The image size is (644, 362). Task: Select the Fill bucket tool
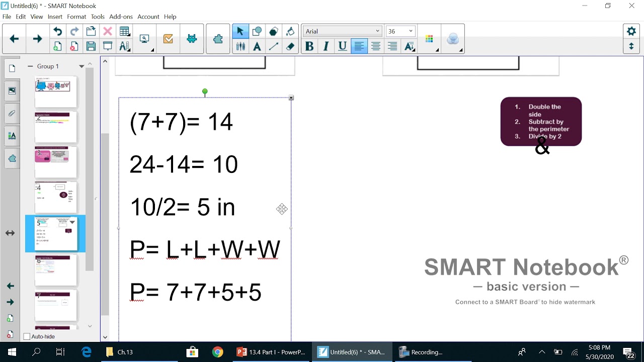point(290,32)
